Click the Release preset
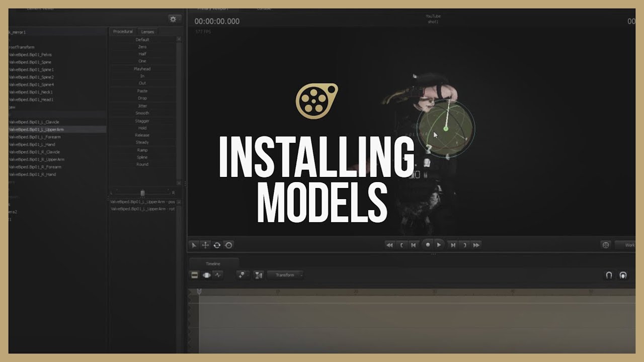Screen dimensions: 644x362 142,135
